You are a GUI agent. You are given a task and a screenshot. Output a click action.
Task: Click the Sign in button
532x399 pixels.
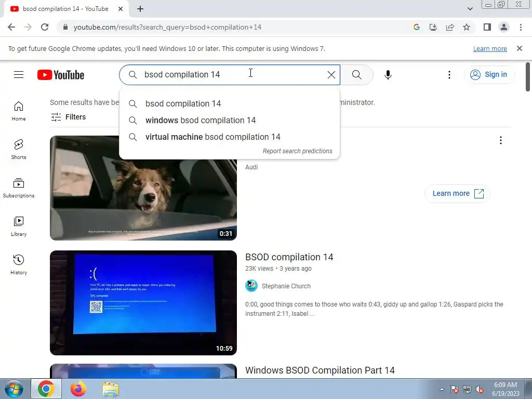489,75
